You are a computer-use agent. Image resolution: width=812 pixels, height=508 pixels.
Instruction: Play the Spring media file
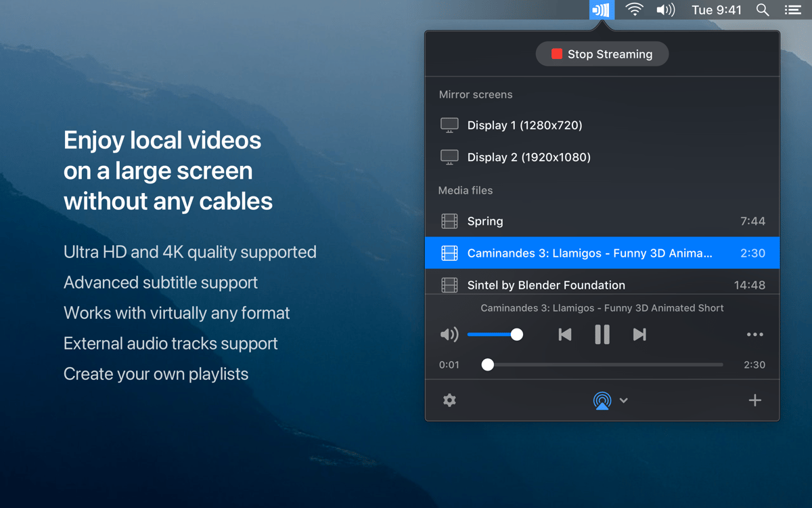[x=485, y=221]
